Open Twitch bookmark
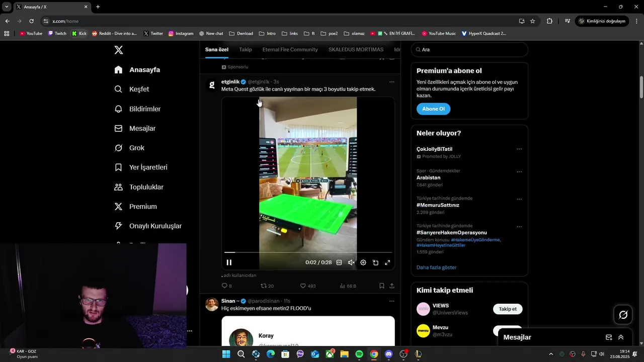 pyautogui.click(x=57, y=34)
